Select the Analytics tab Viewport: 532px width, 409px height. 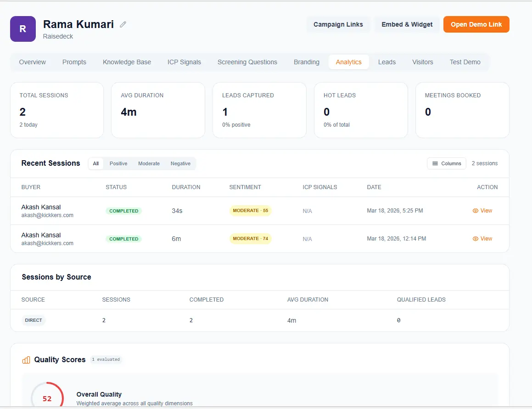point(348,62)
